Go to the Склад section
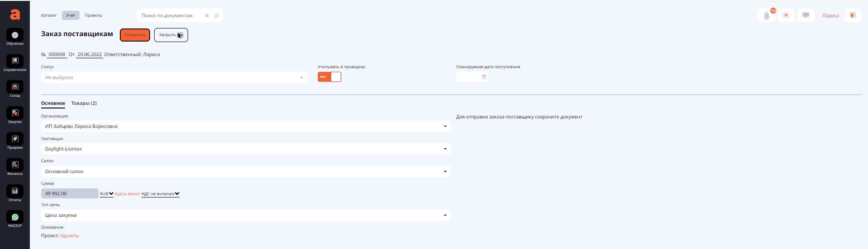 (x=15, y=87)
